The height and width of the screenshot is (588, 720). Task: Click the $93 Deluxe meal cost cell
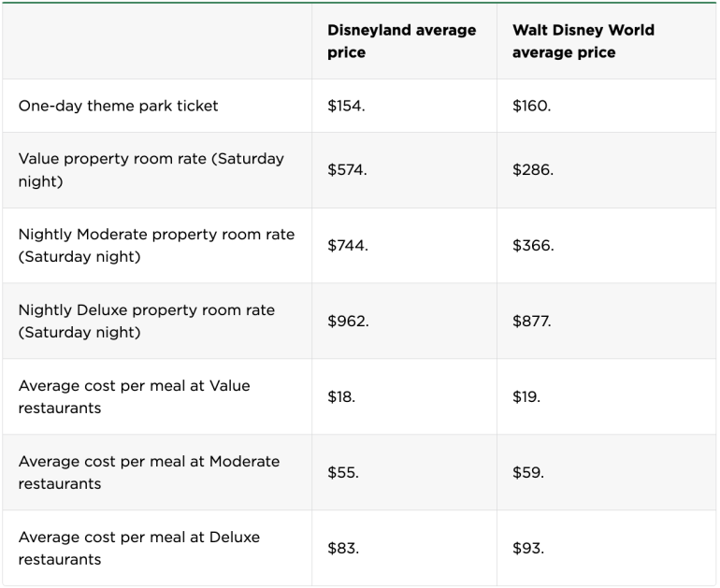point(527,549)
